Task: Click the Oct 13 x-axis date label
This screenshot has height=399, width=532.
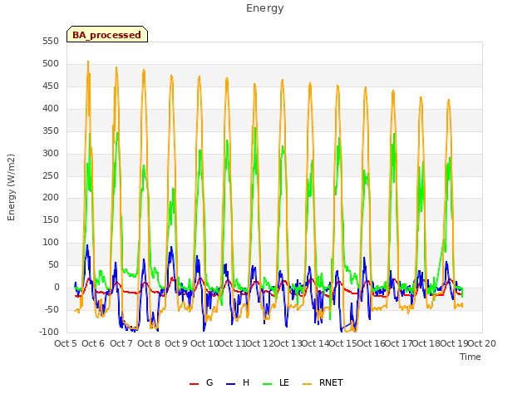Action: pyautogui.click(x=288, y=343)
